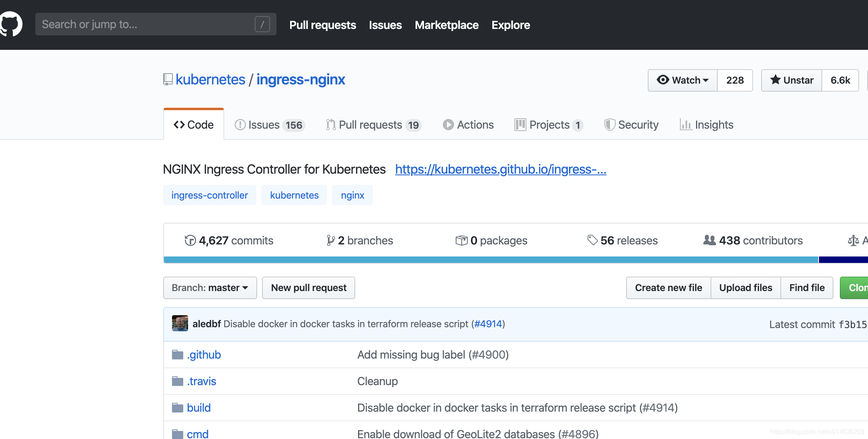The image size is (868, 439).
Task: View the 56 releases link
Action: coord(622,240)
